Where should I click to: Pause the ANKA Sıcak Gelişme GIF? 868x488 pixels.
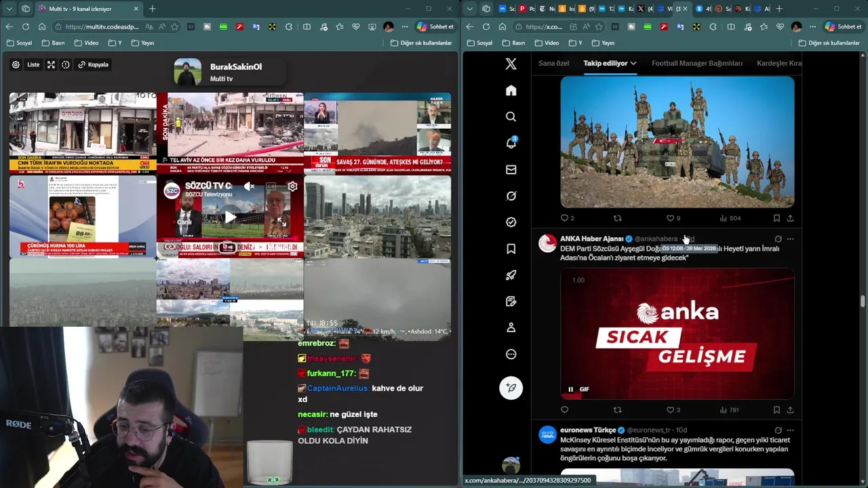point(570,389)
